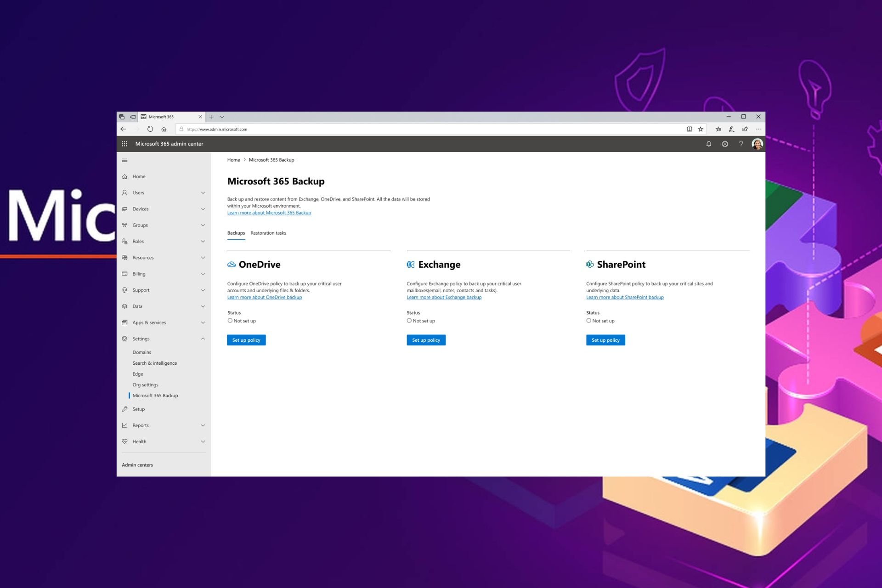The height and width of the screenshot is (588, 882).
Task: Expand the Groups menu chevron
Action: pos(203,225)
